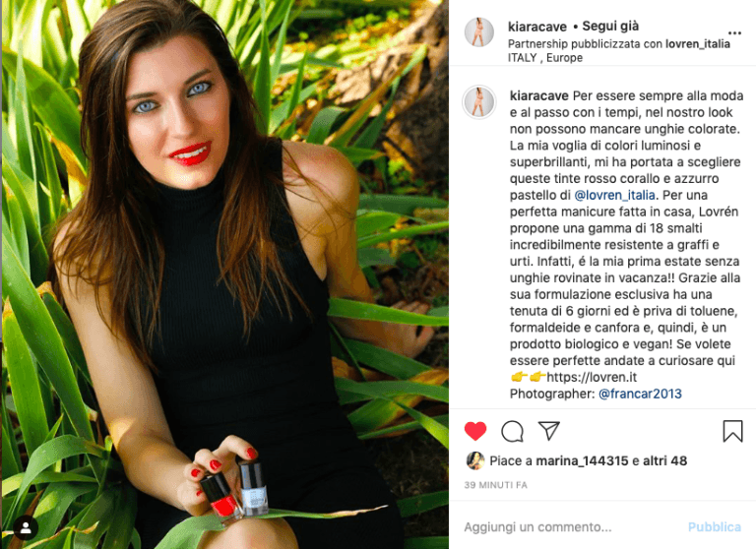The image size is (756, 549).
Task: Open ITALY, Europe location tag
Action: pyautogui.click(x=544, y=58)
